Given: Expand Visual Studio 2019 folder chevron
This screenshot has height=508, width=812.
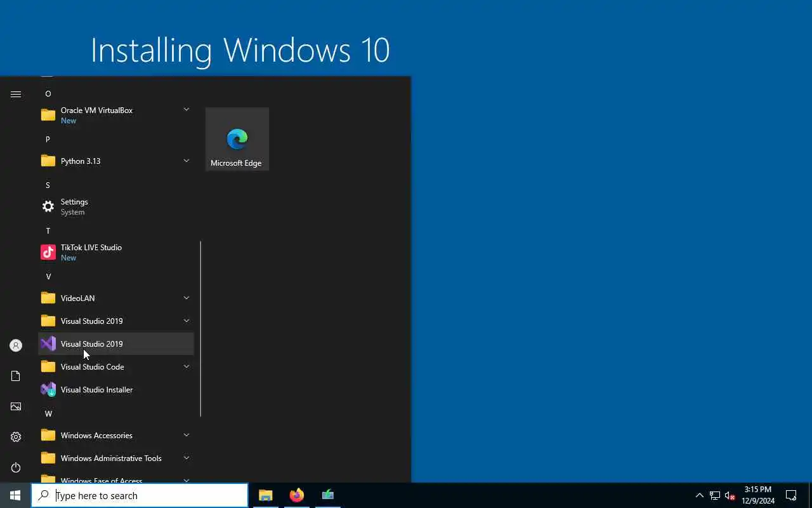Looking at the screenshot, I should coord(187,321).
